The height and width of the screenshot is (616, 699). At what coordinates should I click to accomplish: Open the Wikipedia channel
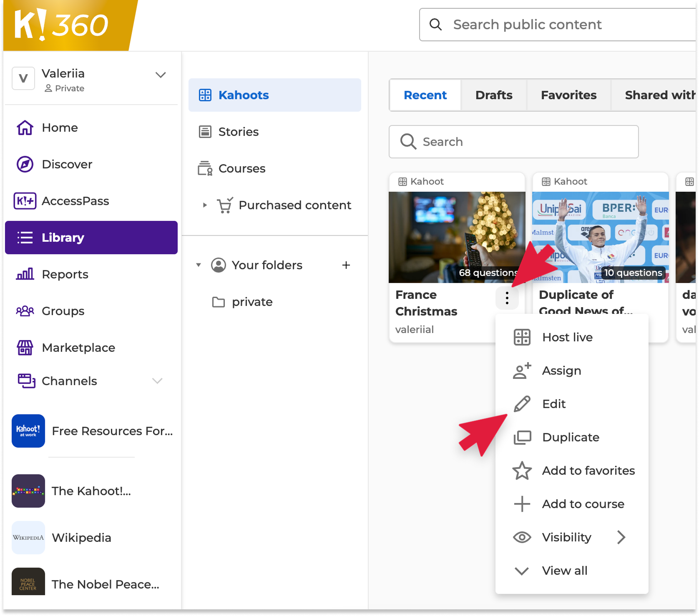(x=81, y=538)
